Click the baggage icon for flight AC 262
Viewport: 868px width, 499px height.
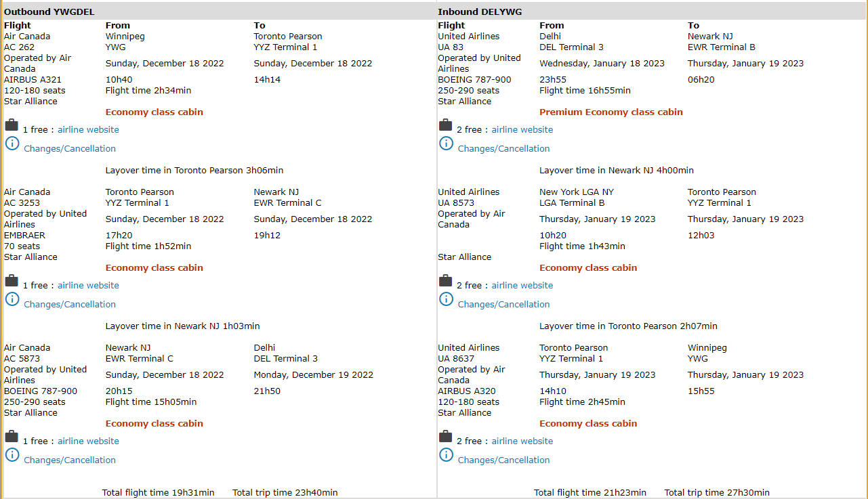tap(12, 125)
